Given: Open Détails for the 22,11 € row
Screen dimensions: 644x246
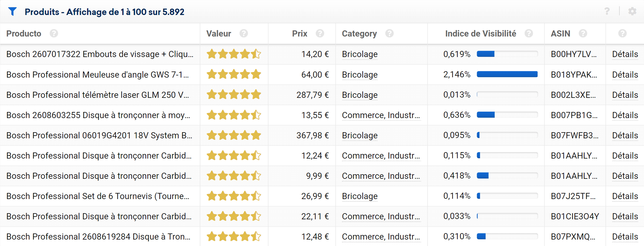Looking at the screenshot, I should (x=625, y=216).
